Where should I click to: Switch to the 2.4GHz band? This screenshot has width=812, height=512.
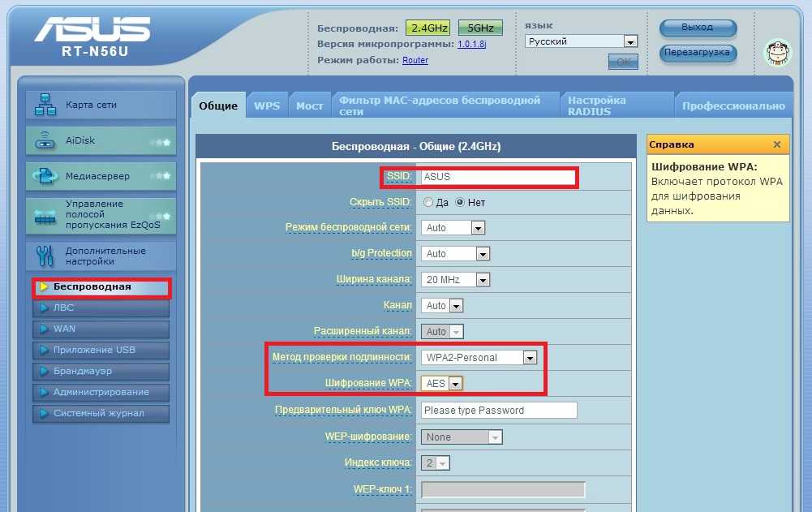(x=427, y=28)
